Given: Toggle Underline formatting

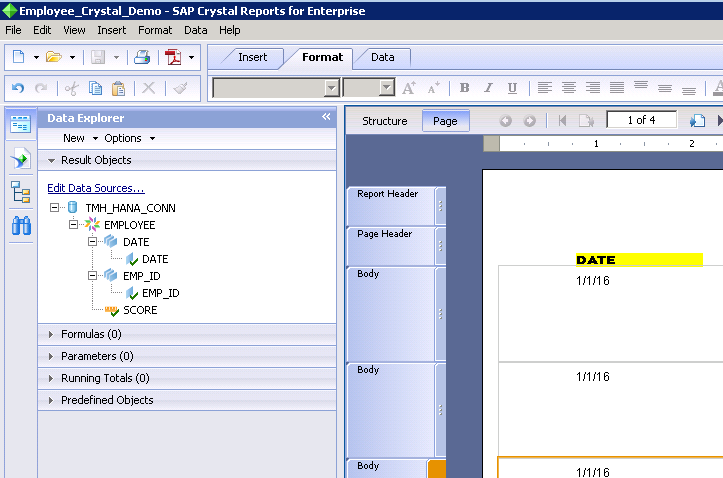Looking at the screenshot, I should click(x=512, y=88).
